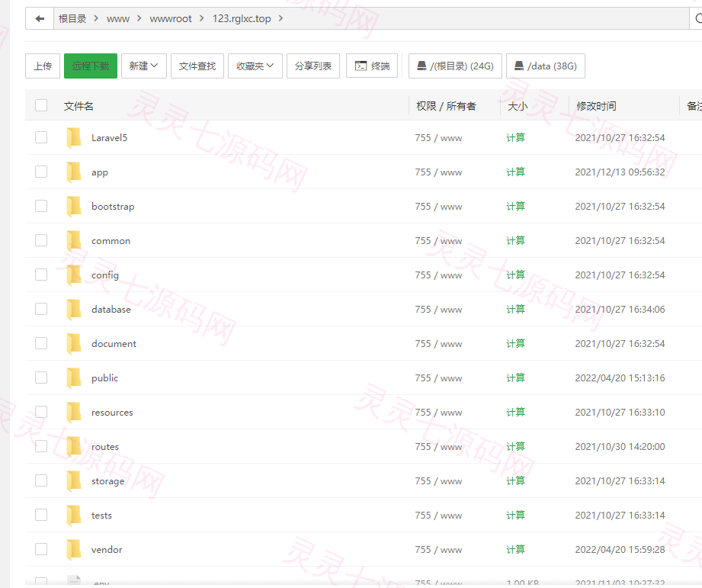Go to wwwroot in the breadcrumb
The width and height of the screenshot is (702, 588).
[x=171, y=18]
